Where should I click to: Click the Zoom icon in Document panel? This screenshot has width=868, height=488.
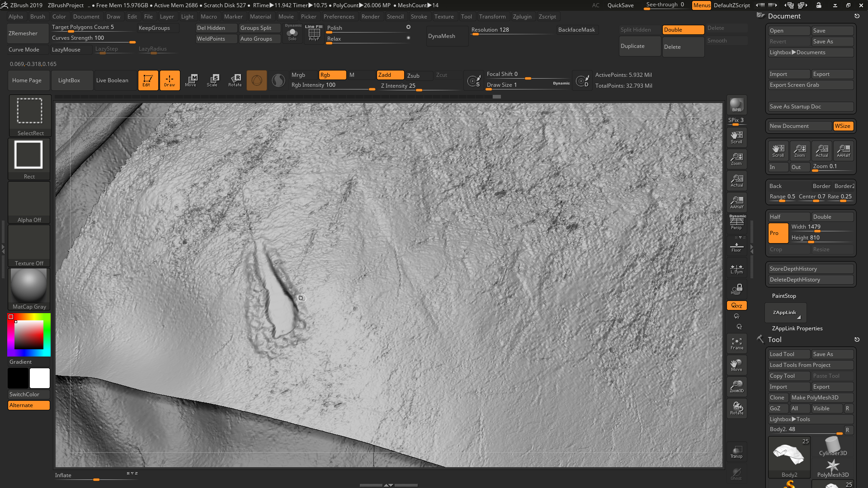800,151
